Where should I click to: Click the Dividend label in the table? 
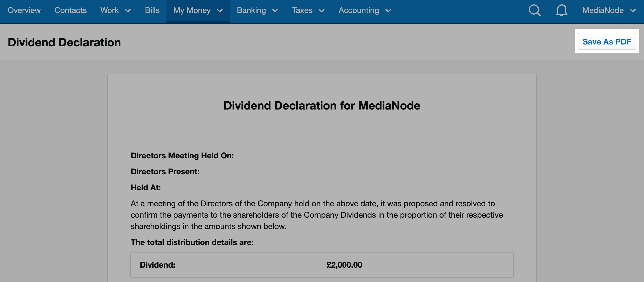click(158, 265)
